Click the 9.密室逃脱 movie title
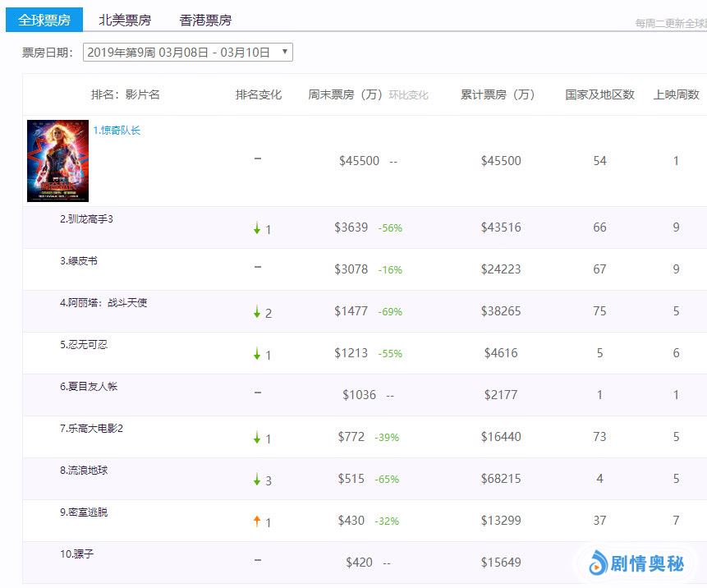707x588 pixels. 84,512
